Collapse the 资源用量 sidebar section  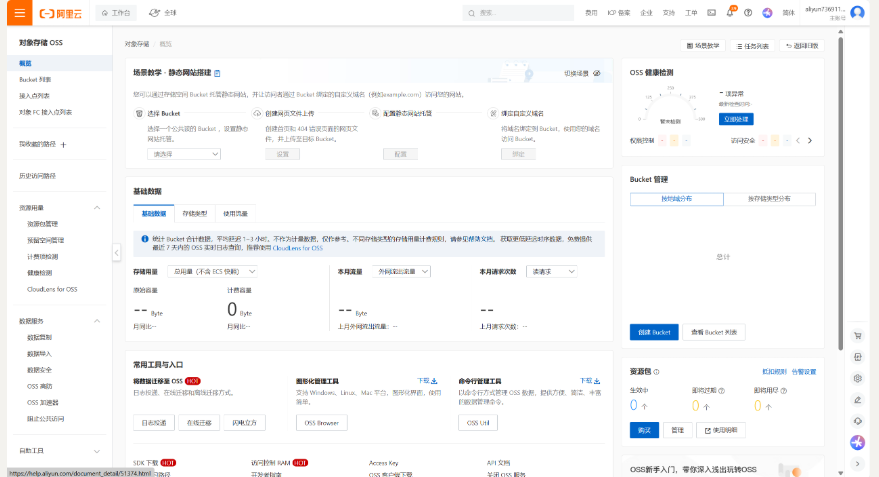pyautogui.click(x=97, y=208)
